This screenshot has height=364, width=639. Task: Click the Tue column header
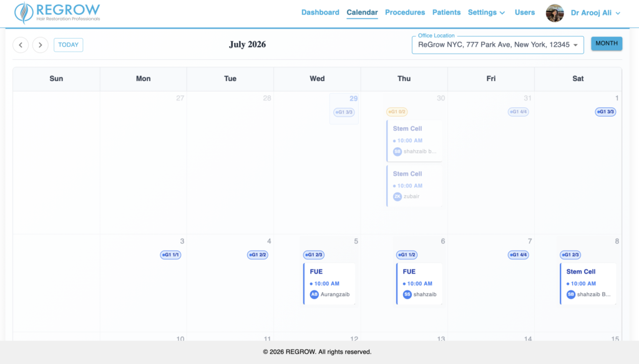[230, 79]
